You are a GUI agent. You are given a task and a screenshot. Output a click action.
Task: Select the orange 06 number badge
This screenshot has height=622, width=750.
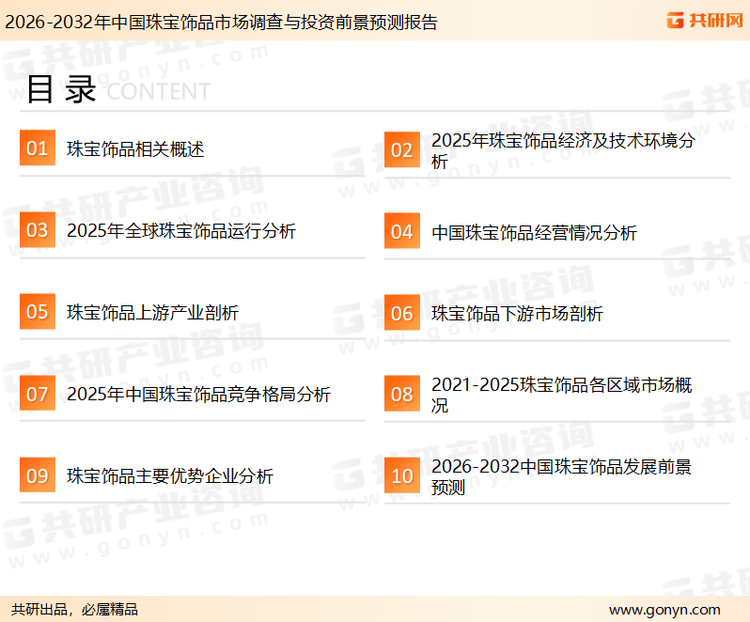pos(402,313)
